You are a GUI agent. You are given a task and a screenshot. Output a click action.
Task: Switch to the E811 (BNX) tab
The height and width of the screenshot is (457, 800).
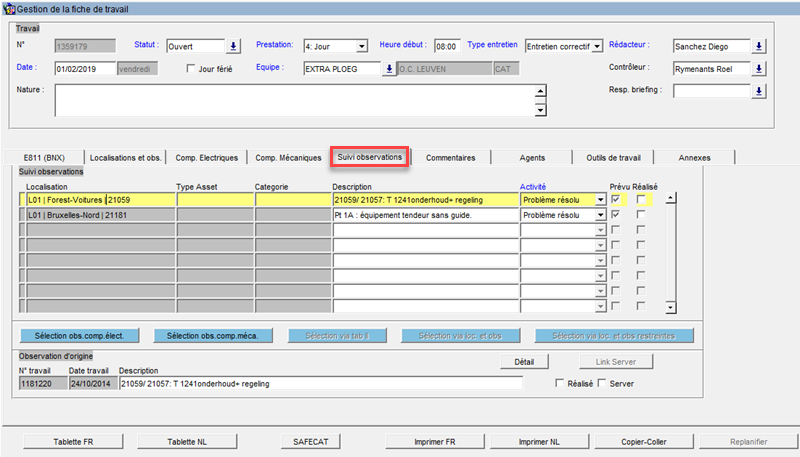(x=44, y=158)
